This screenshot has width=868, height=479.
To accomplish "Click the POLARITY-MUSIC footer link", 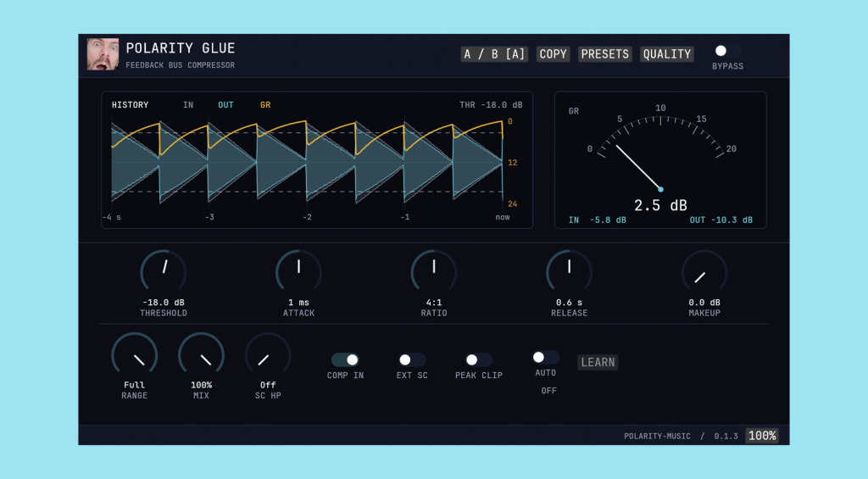I will click(x=657, y=437).
